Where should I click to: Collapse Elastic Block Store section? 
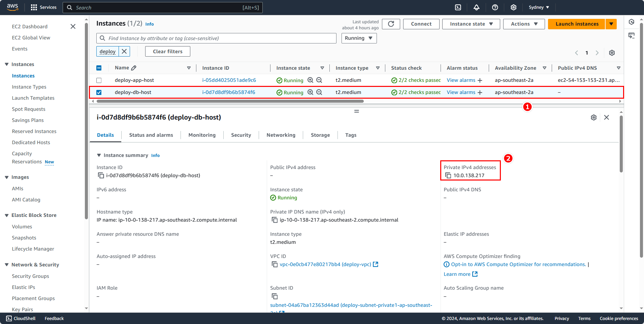coord(7,215)
